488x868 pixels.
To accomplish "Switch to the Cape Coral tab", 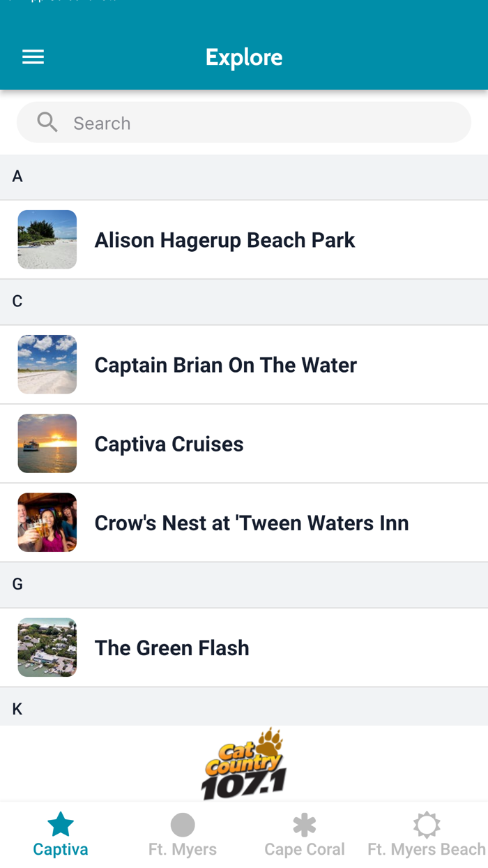I will 304,834.
